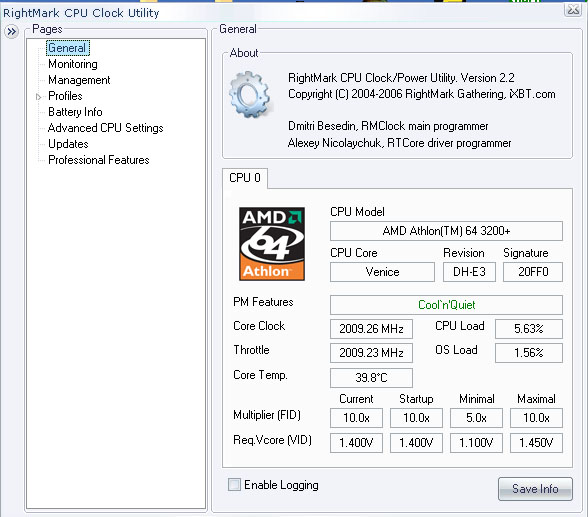Open the Management page
The image size is (588, 517).
79,80
